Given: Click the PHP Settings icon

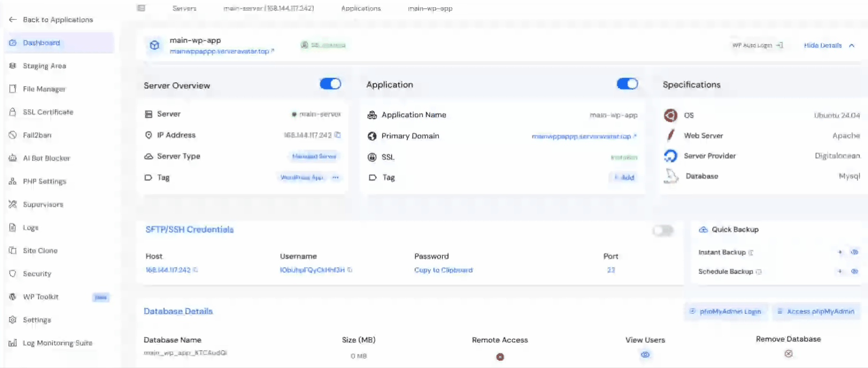Looking at the screenshot, I should point(13,181).
